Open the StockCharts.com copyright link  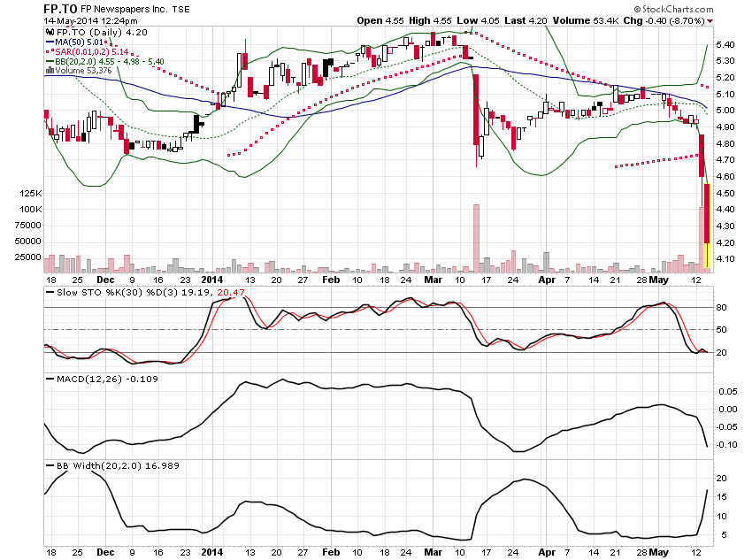point(673,9)
